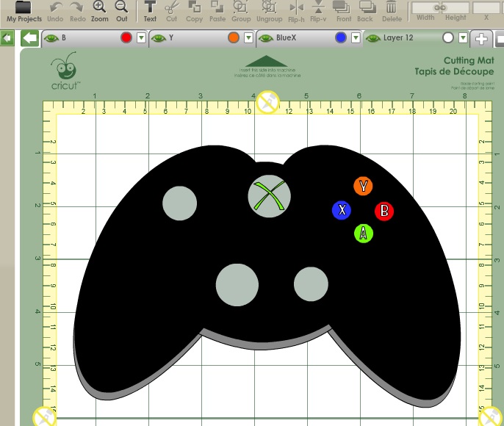Select the center Xbox logo circle
The width and height of the screenshot is (504, 426).
pyautogui.click(x=270, y=196)
